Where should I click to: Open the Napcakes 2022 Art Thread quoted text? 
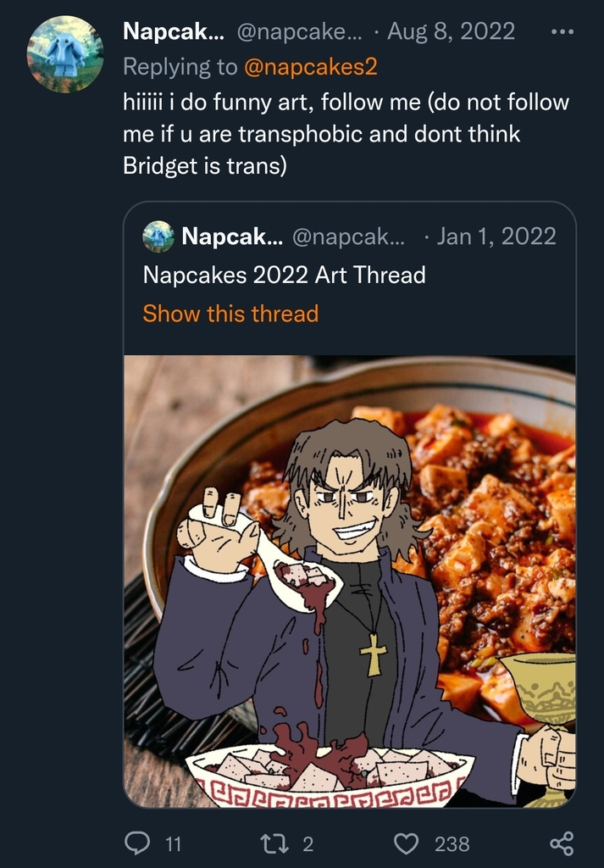(x=284, y=275)
